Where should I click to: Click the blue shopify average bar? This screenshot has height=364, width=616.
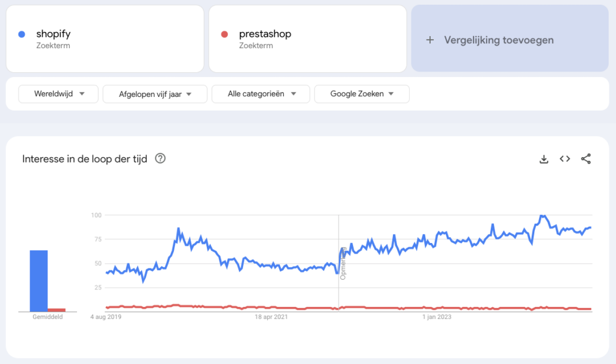[39, 280]
